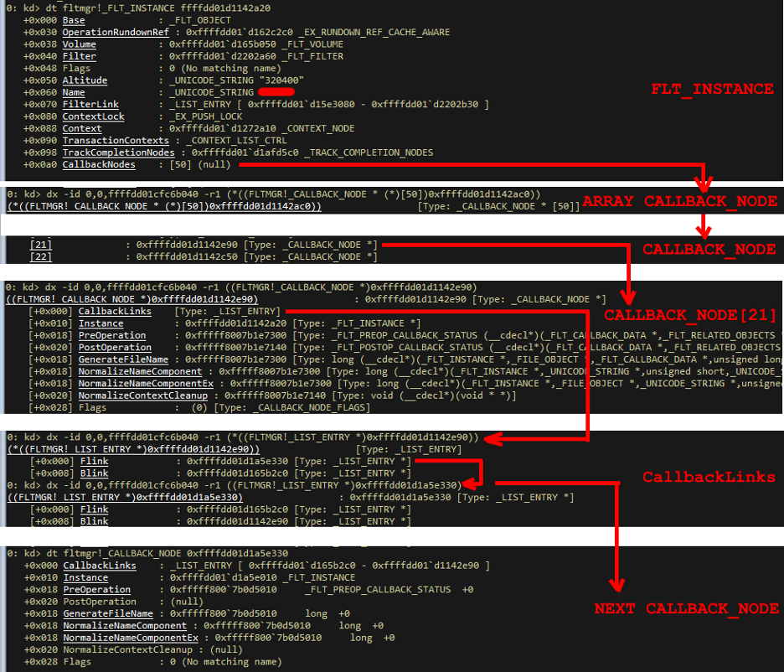Image resolution: width=784 pixels, height=672 pixels.
Task: Follow Blink link valued 0xffffdd01d165b2c0
Action: coord(94,473)
